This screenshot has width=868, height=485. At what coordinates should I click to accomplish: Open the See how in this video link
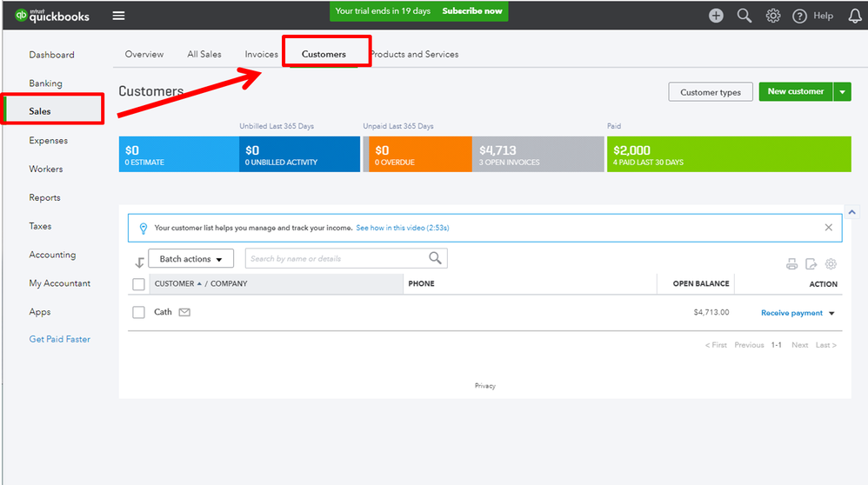(x=403, y=228)
